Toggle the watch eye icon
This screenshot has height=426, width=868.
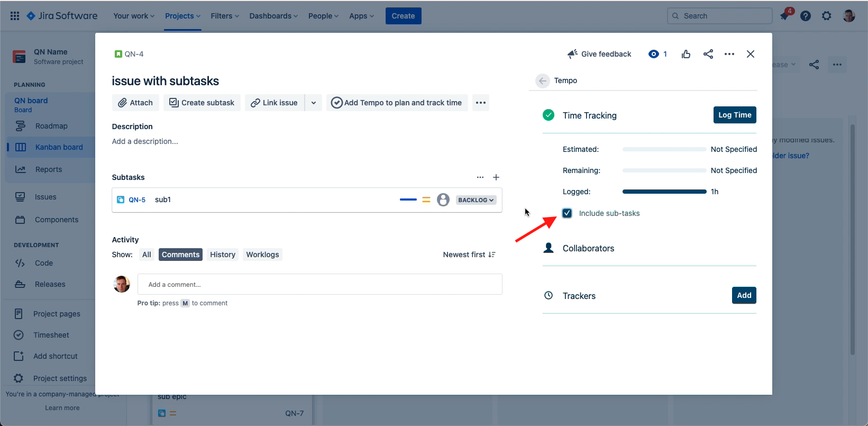654,54
